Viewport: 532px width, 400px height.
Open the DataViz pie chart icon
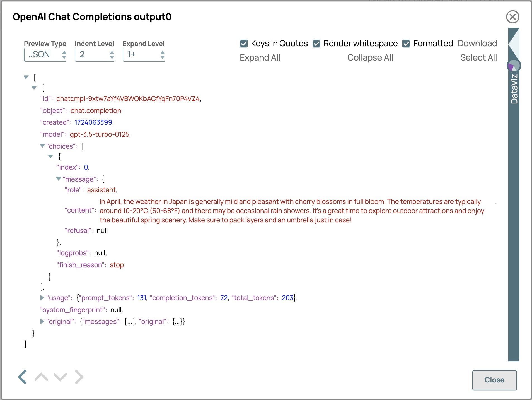tap(513, 66)
